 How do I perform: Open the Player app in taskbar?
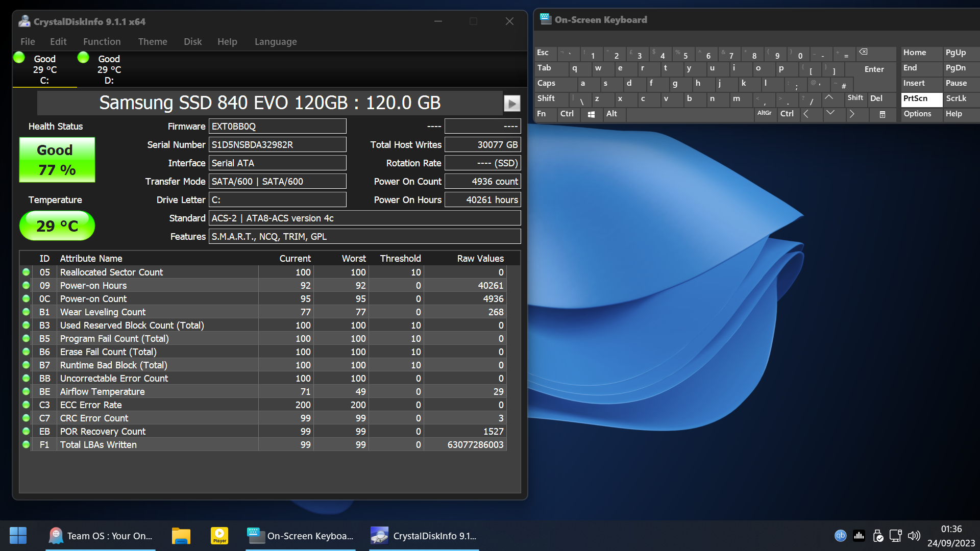[219, 536]
